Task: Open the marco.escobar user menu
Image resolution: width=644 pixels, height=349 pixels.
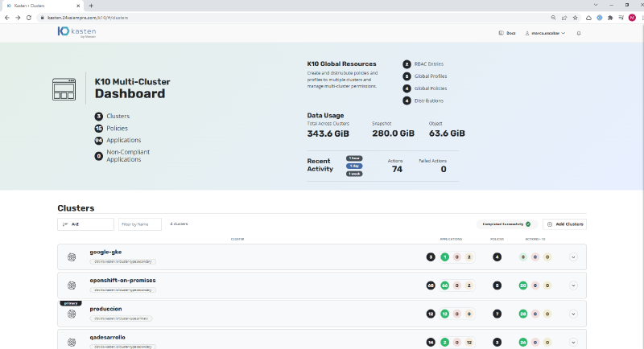Action: pyautogui.click(x=545, y=33)
